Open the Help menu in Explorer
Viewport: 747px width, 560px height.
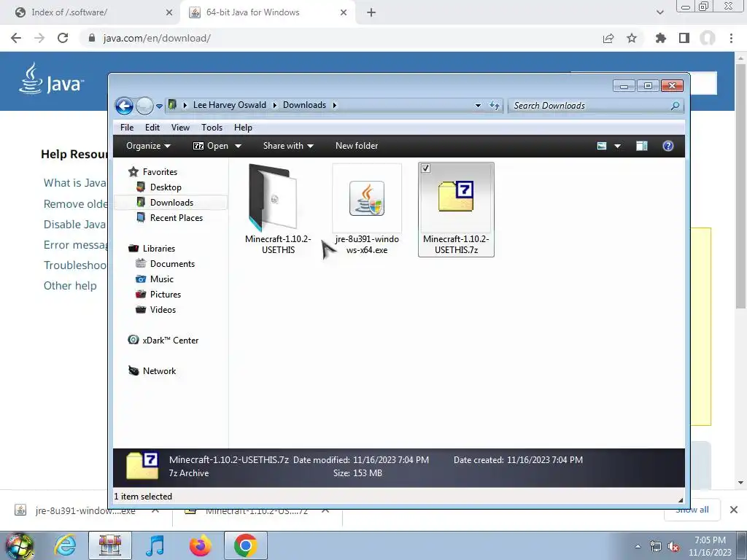[243, 128]
